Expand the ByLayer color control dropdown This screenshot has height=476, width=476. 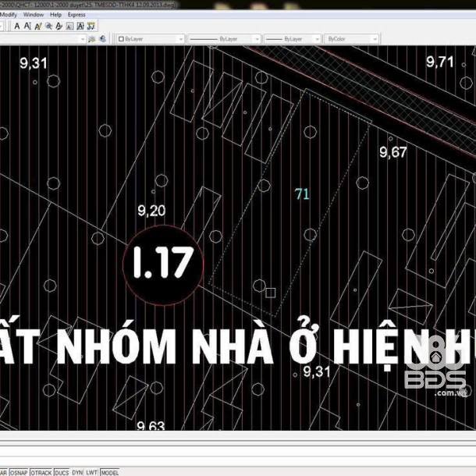coord(181,39)
